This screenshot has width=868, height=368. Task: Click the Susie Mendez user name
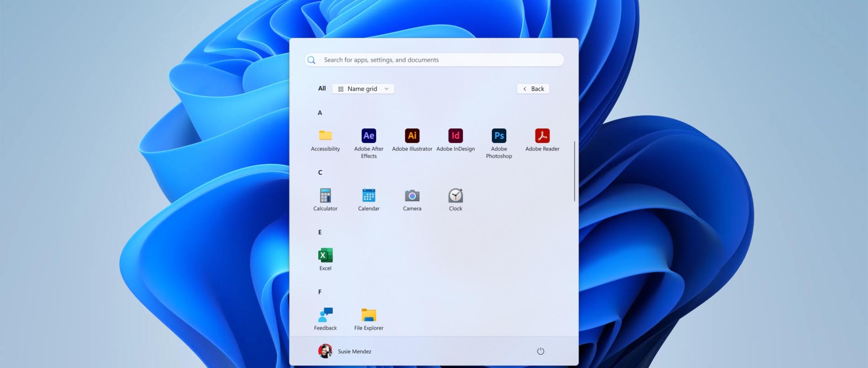pyautogui.click(x=355, y=352)
